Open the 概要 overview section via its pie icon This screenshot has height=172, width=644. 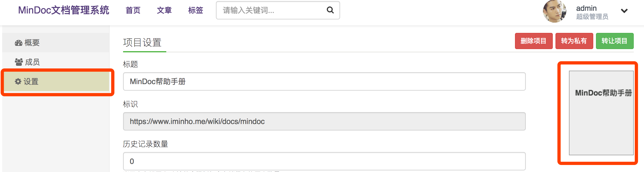(x=18, y=42)
